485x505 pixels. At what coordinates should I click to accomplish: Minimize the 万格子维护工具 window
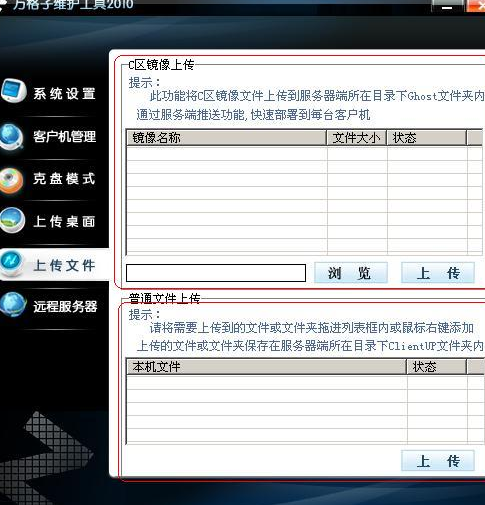click(447, 6)
